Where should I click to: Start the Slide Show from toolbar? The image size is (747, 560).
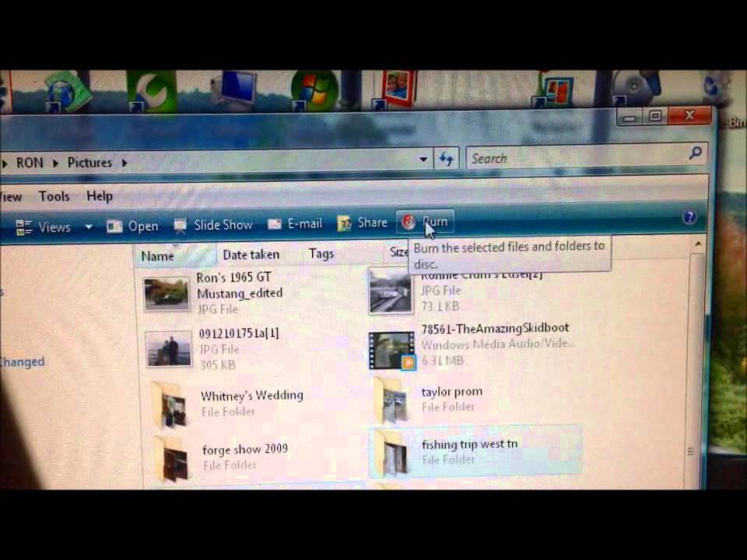pyautogui.click(x=213, y=225)
